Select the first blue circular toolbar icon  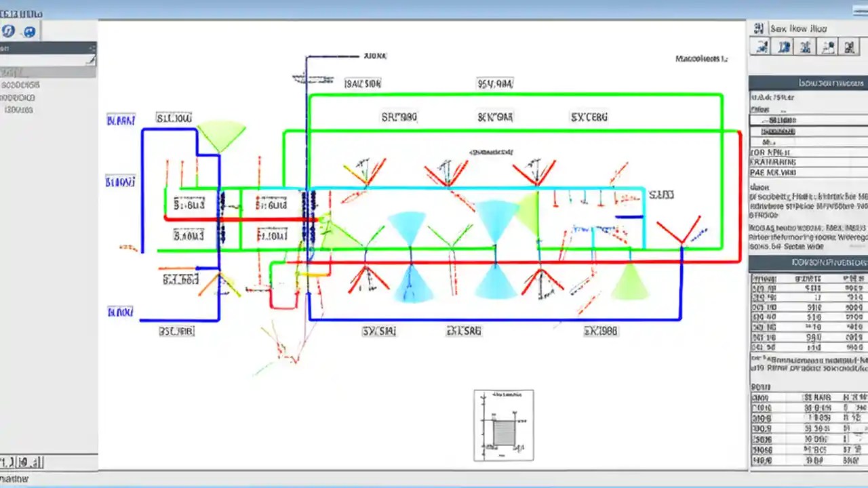[x=8, y=30]
